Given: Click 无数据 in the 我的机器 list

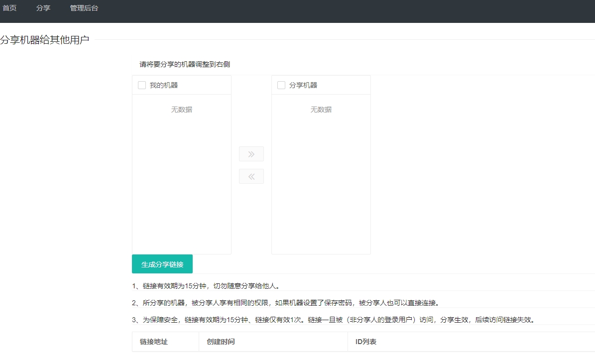Looking at the screenshot, I should pos(182,110).
